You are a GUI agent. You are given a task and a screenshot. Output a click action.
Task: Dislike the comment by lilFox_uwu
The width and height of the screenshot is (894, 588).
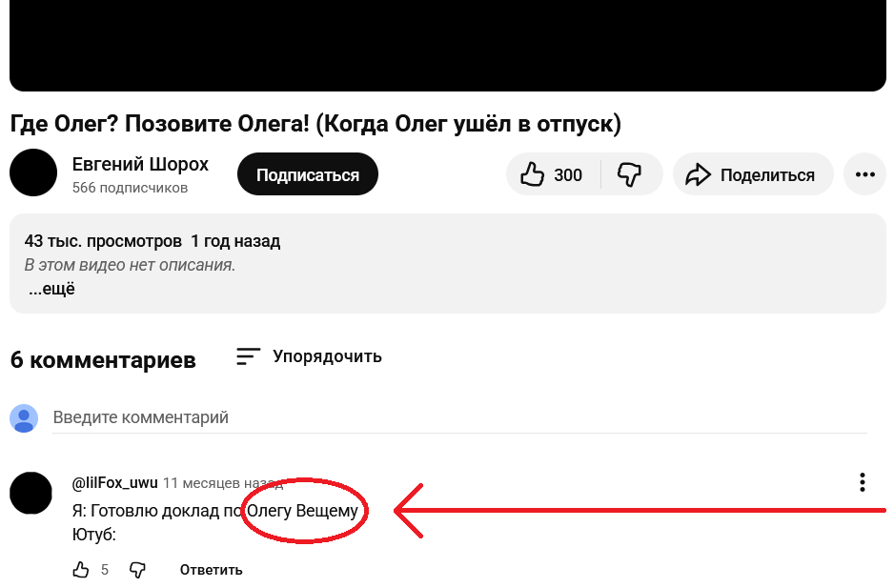[137, 570]
